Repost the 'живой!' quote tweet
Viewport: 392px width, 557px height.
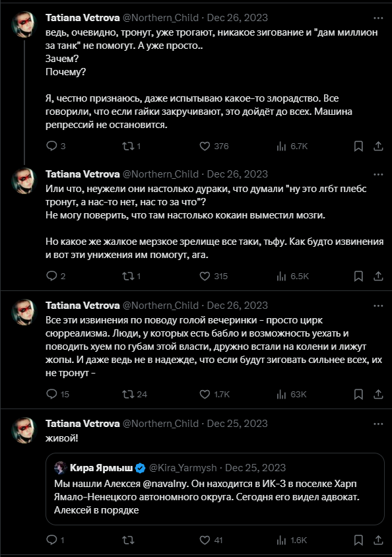coord(128,540)
